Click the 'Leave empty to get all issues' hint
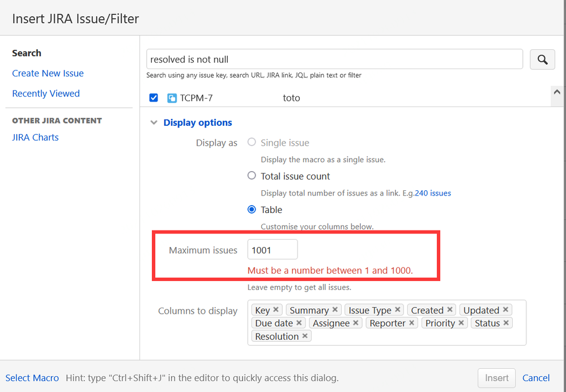Viewport: 566px width, 392px height. [x=299, y=288]
